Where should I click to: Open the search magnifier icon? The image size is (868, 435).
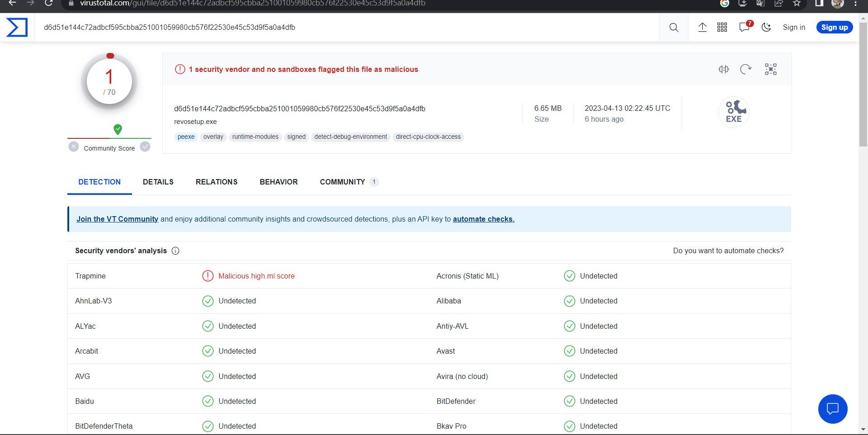(674, 28)
